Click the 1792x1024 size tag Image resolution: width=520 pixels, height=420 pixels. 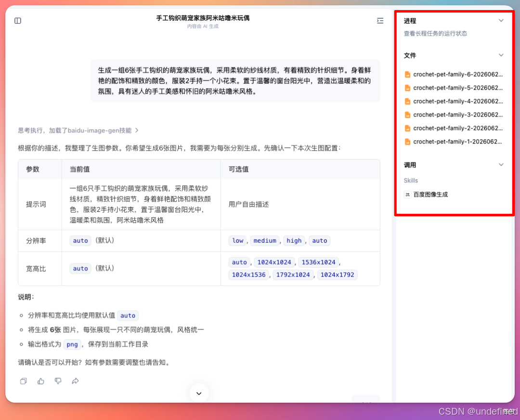293,275
